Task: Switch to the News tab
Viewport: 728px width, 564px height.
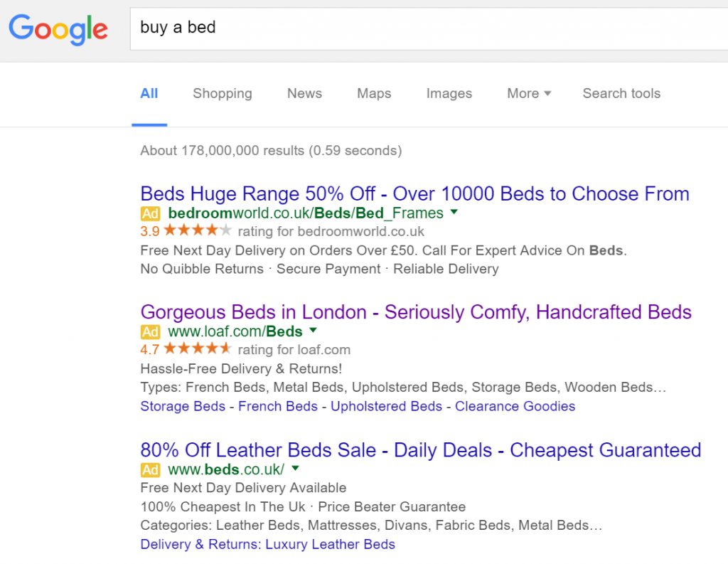Action: point(304,93)
